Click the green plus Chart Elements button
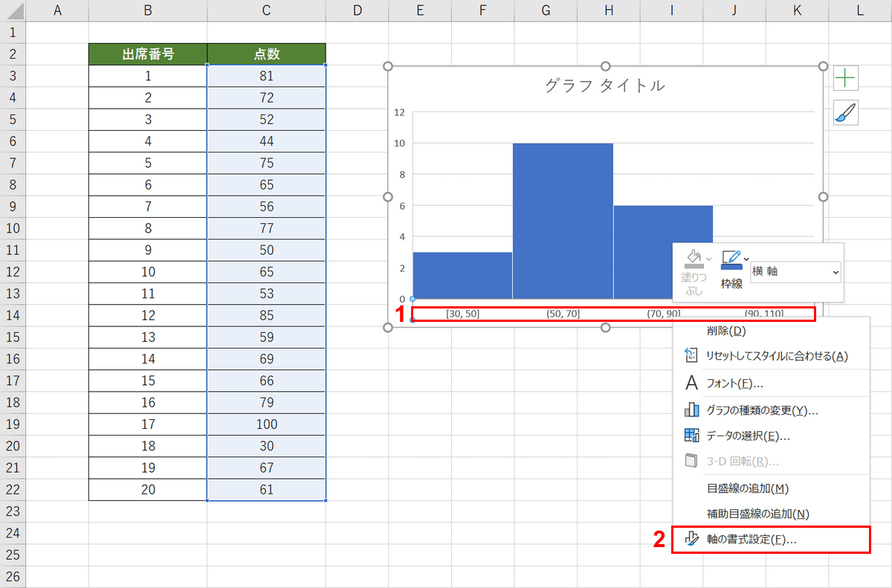892x588 pixels. (x=845, y=78)
